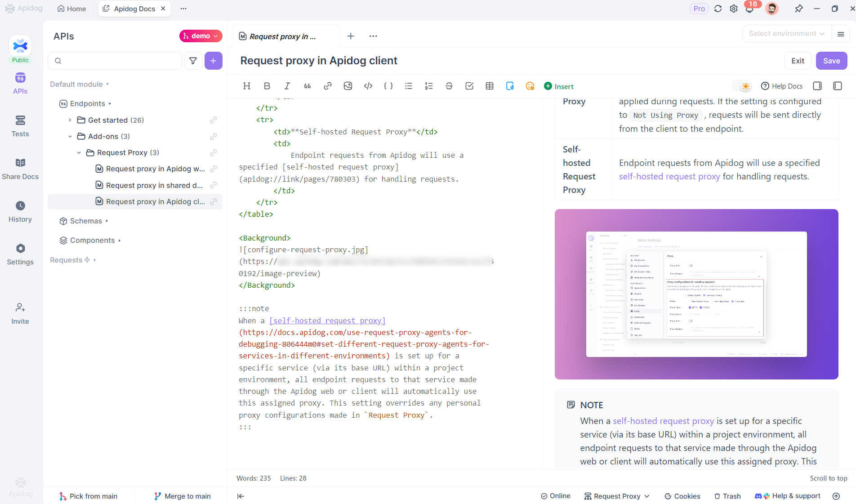Insert an unordered bullet list
Image resolution: width=856 pixels, height=504 pixels.
point(409,86)
